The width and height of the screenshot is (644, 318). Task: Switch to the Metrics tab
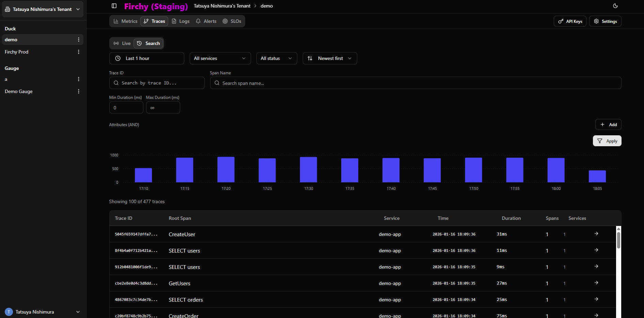pos(125,21)
